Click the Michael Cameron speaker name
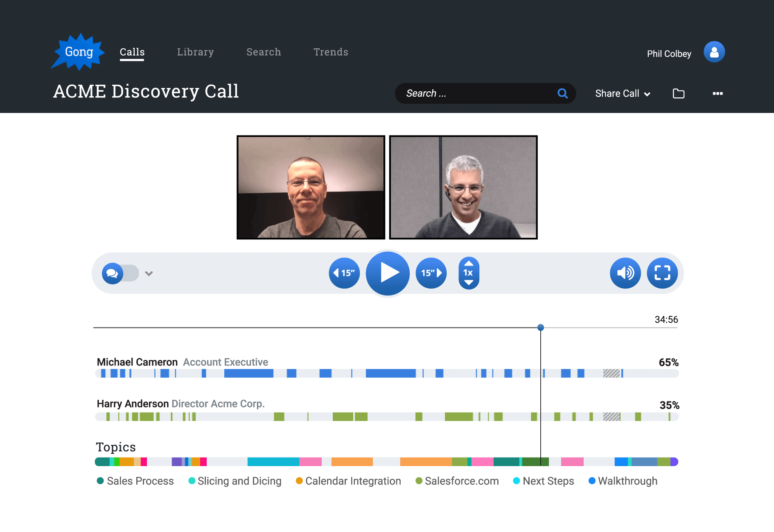 137,362
